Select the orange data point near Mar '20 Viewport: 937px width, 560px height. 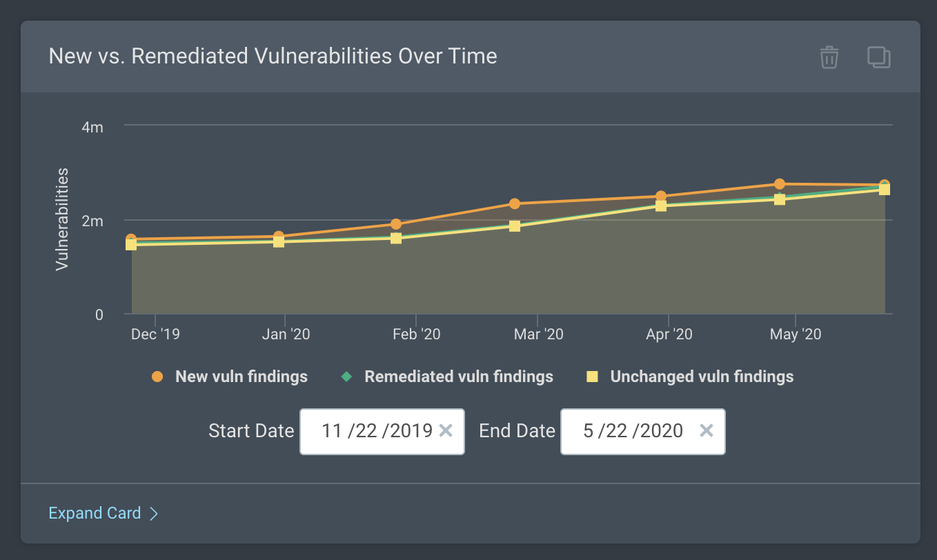pos(515,203)
